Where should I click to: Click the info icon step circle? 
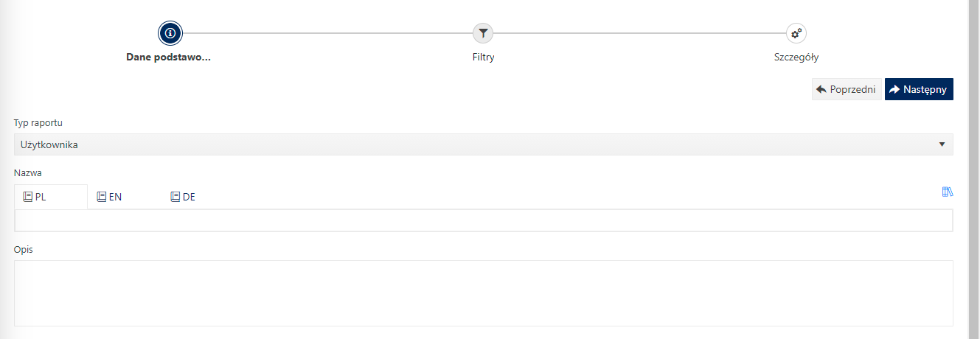[x=170, y=33]
